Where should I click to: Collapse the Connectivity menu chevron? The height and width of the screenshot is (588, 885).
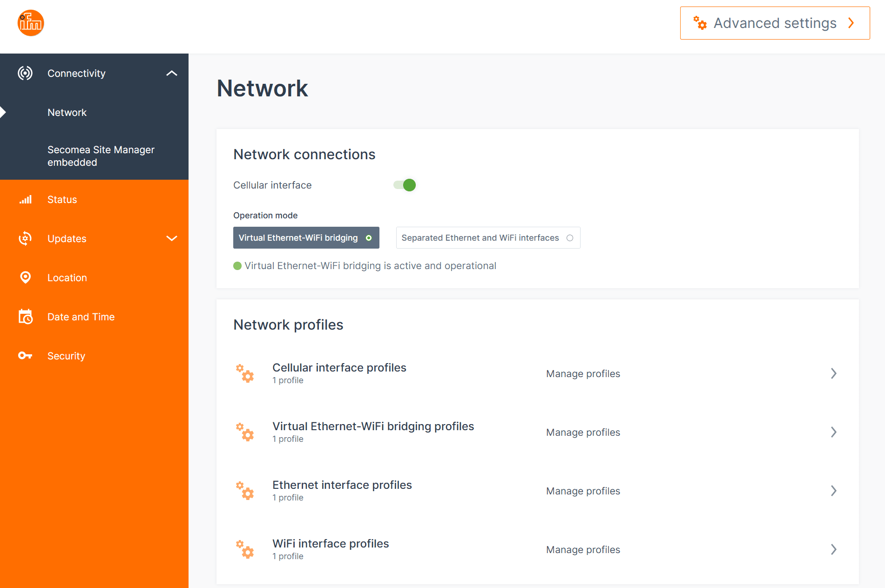172,73
